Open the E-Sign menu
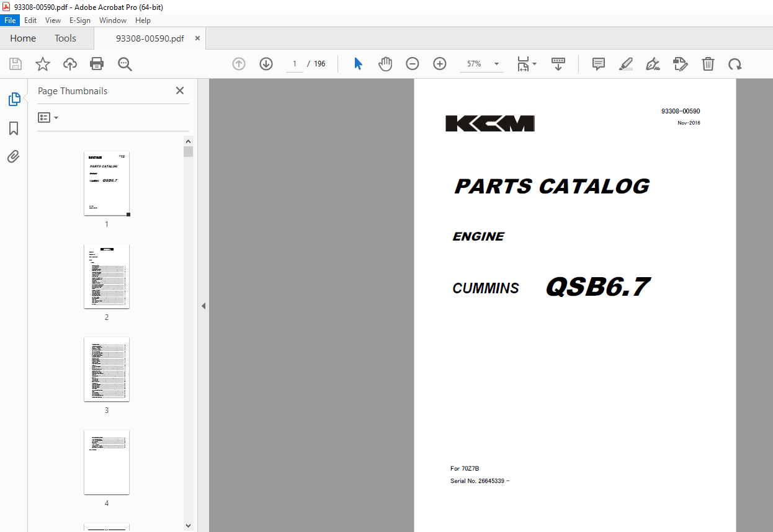This screenshot has height=532, width=773. point(80,20)
